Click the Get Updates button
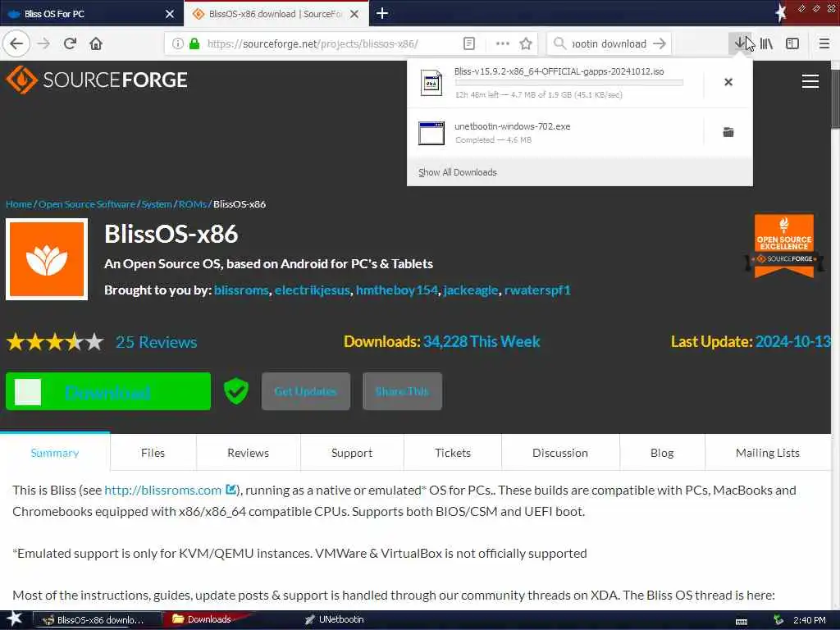The width and height of the screenshot is (840, 630). (306, 391)
